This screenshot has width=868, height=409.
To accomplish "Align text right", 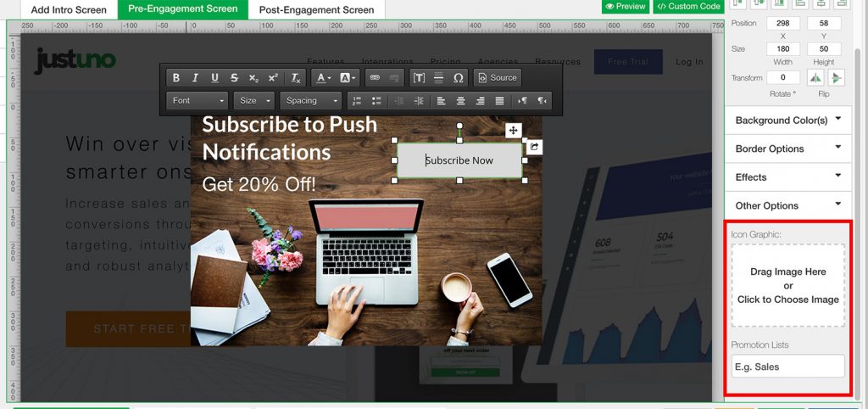I will point(480,101).
